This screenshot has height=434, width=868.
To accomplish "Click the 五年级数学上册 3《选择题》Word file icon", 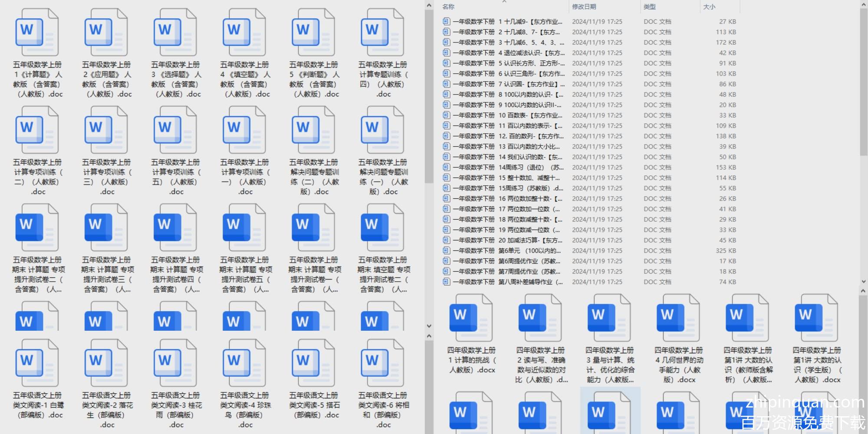I will coord(175,33).
